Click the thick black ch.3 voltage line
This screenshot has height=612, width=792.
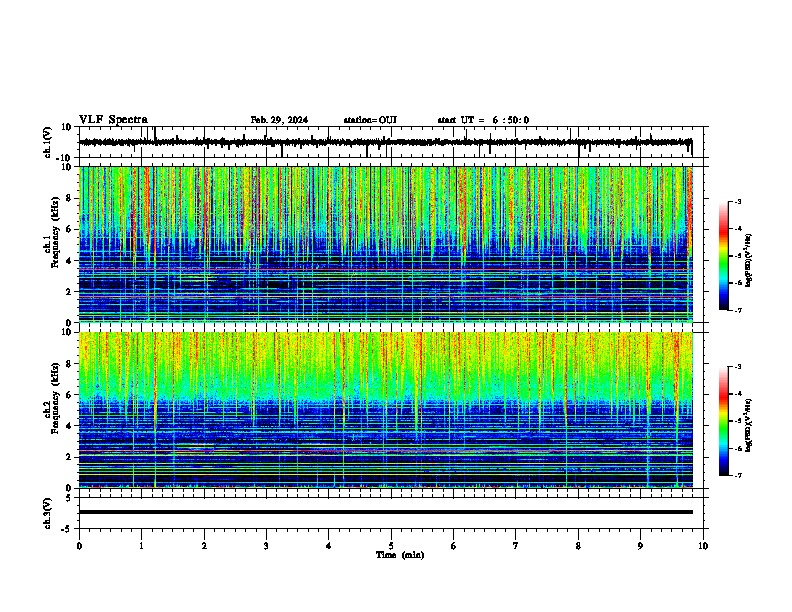click(385, 512)
